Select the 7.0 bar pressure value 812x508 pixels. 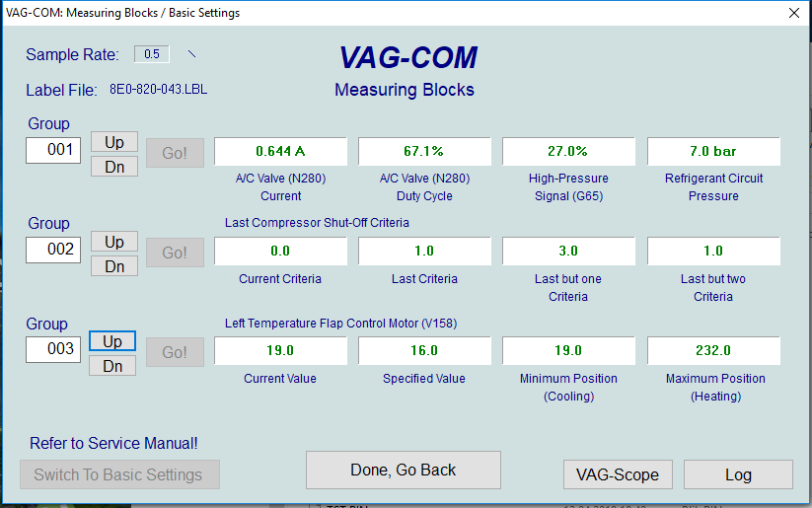(713, 151)
